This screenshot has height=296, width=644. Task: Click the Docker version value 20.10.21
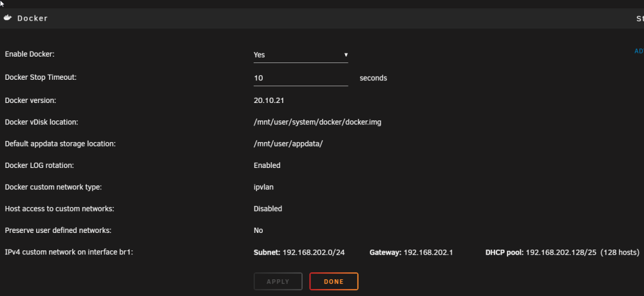point(269,100)
